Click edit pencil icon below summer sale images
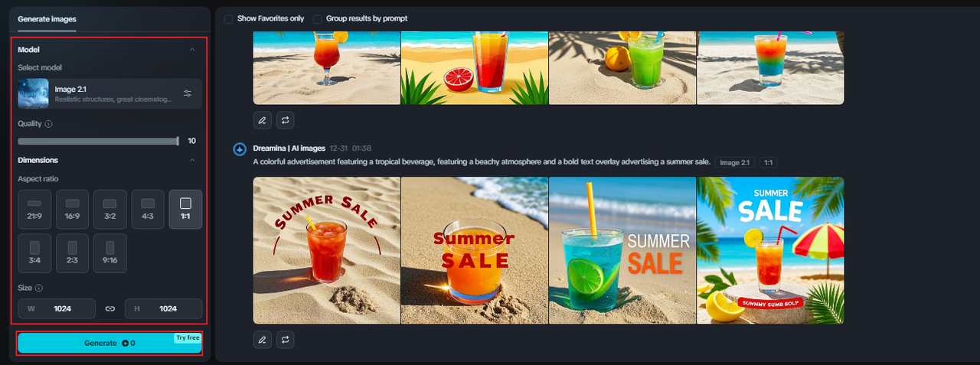Image resolution: width=980 pixels, height=365 pixels. point(263,339)
